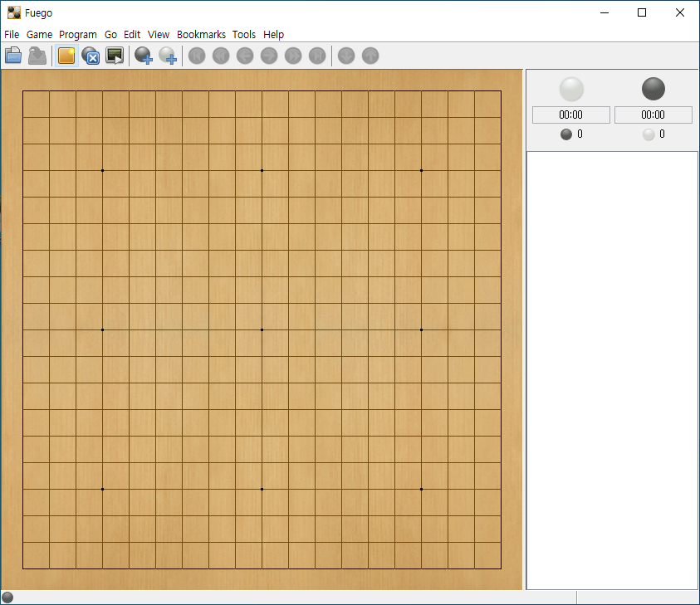This screenshot has width=700, height=605.
Task: Click the large black stone player indicator
Action: click(x=653, y=89)
